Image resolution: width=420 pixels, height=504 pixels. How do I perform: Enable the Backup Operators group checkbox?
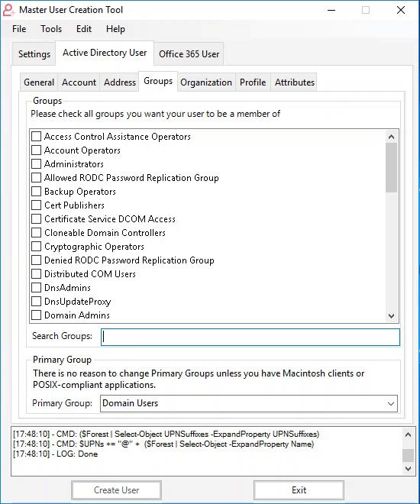pyautogui.click(x=37, y=191)
